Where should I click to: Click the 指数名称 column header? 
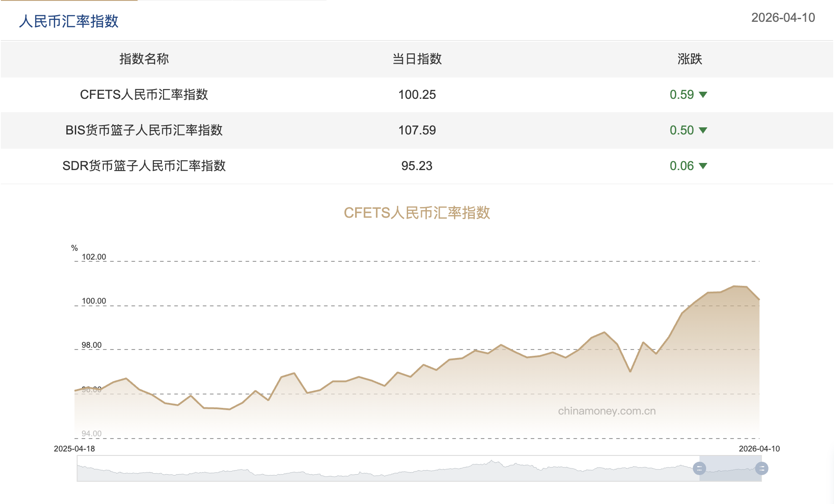[x=143, y=59]
